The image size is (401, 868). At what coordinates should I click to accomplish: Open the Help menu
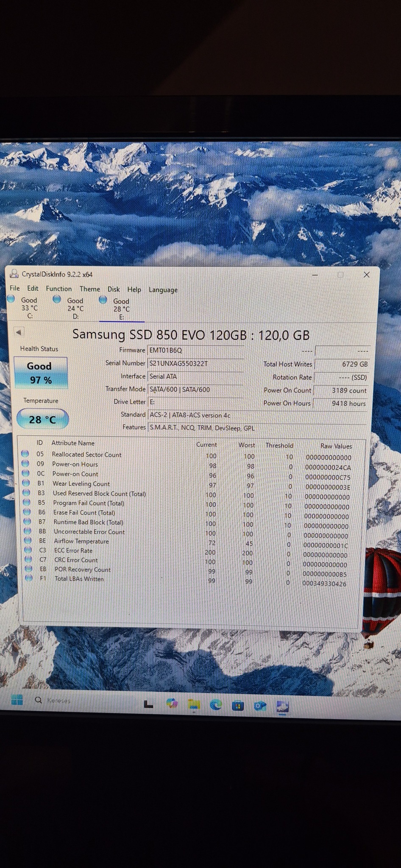click(x=134, y=289)
